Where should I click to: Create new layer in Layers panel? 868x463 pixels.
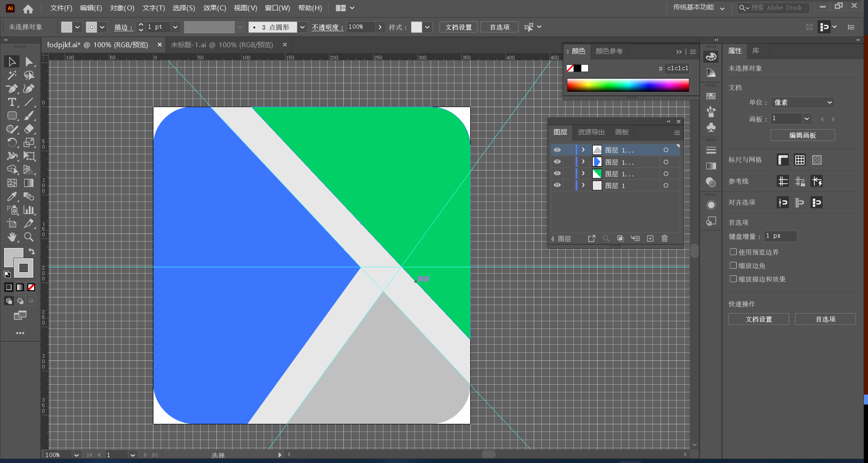(x=650, y=238)
